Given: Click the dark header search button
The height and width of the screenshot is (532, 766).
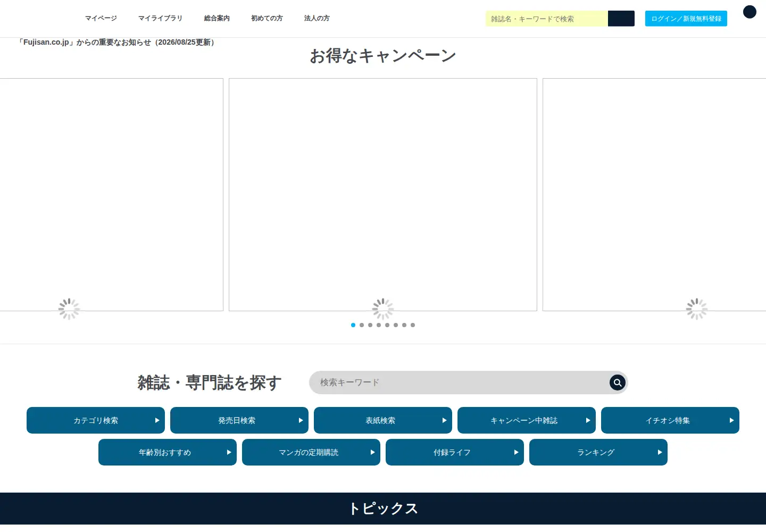Looking at the screenshot, I should (621, 19).
